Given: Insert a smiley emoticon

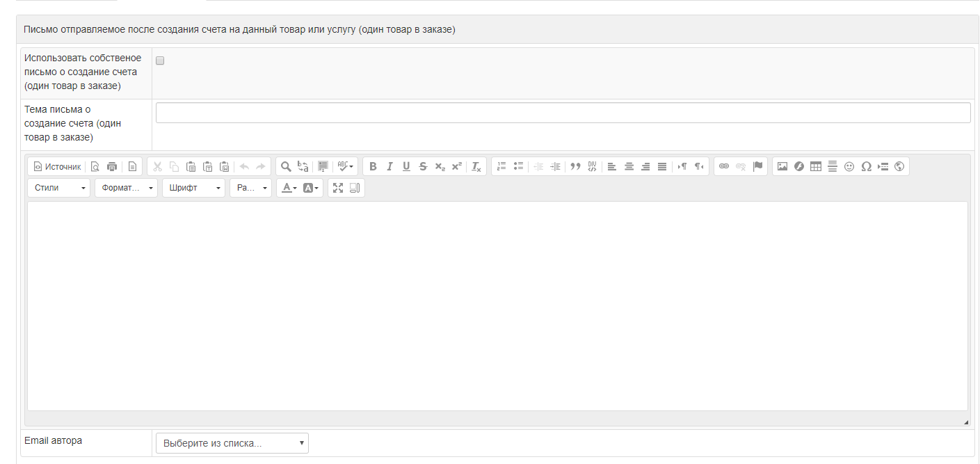Looking at the screenshot, I should 849,167.
